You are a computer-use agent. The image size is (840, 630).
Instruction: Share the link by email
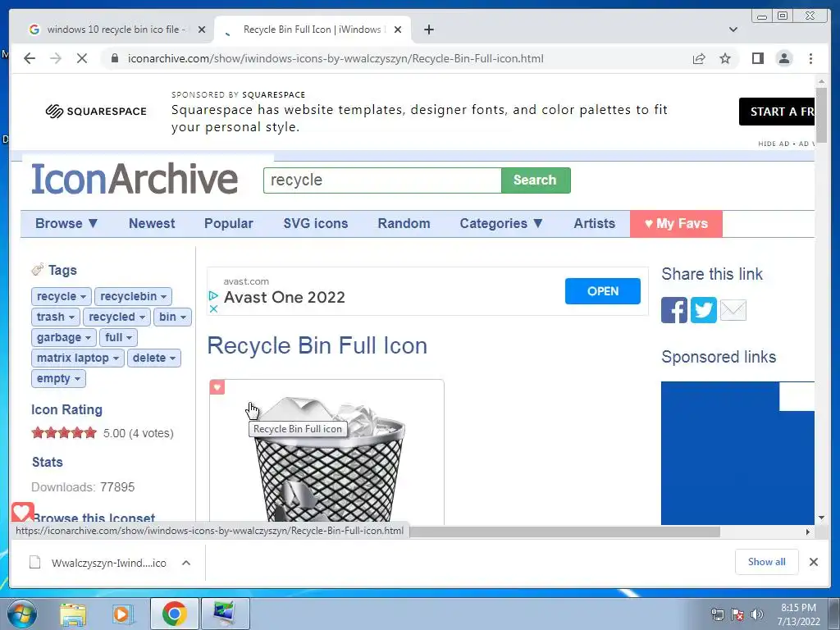(733, 309)
